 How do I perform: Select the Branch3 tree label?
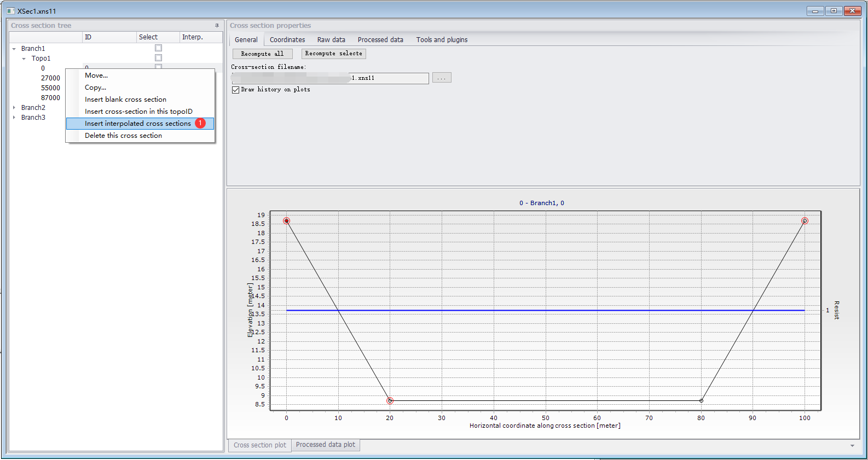[33, 118]
